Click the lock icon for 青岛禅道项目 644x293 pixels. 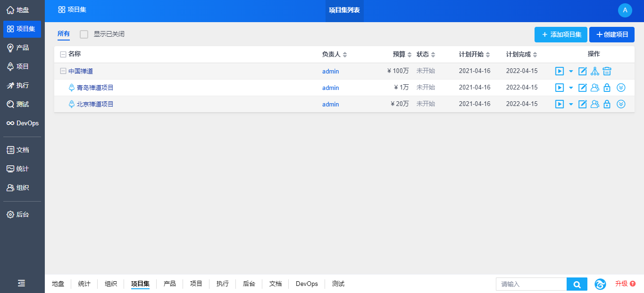tap(607, 88)
